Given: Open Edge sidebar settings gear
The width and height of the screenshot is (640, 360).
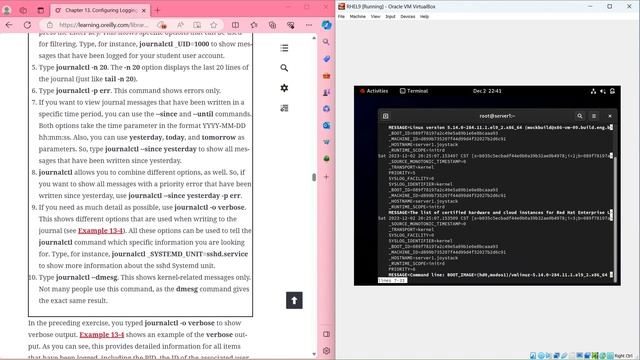Looking at the screenshot, I should (x=326, y=351).
